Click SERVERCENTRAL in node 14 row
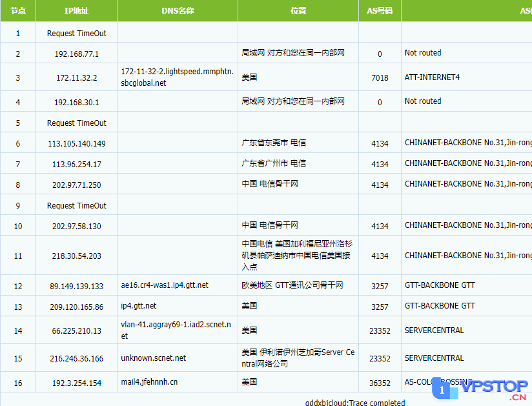The image size is (532, 406). [434, 330]
